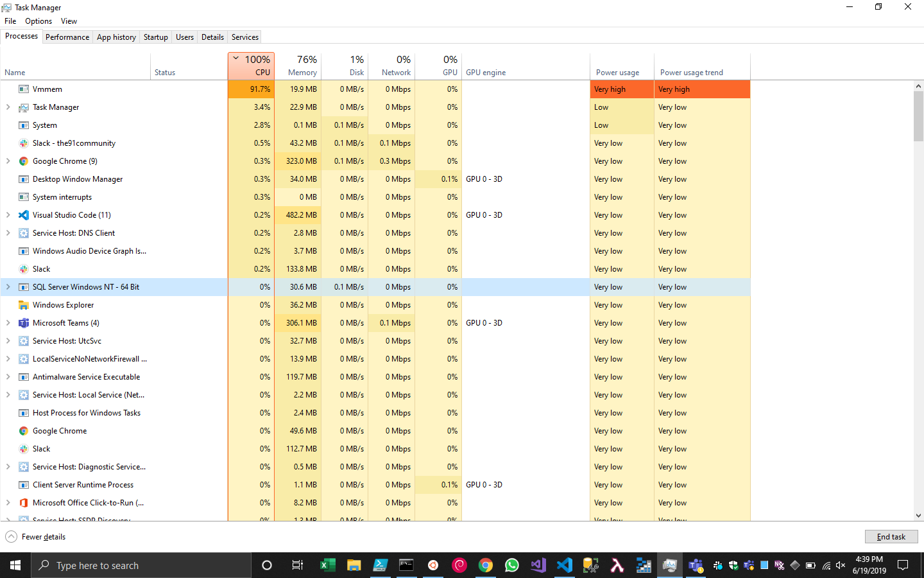The width and height of the screenshot is (924, 578).
Task: Click the scrollbar up arrow
Action: pyautogui.click(x=918, y=85)
